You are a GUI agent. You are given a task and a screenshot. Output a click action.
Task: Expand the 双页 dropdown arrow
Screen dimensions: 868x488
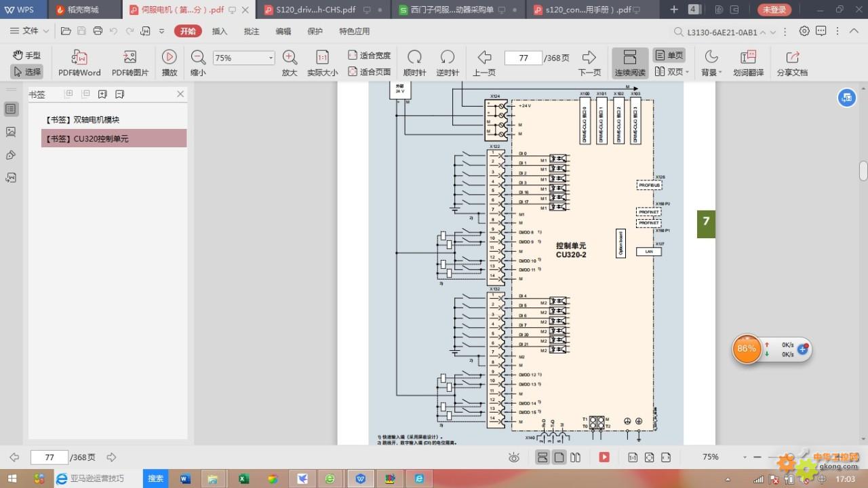687,72
